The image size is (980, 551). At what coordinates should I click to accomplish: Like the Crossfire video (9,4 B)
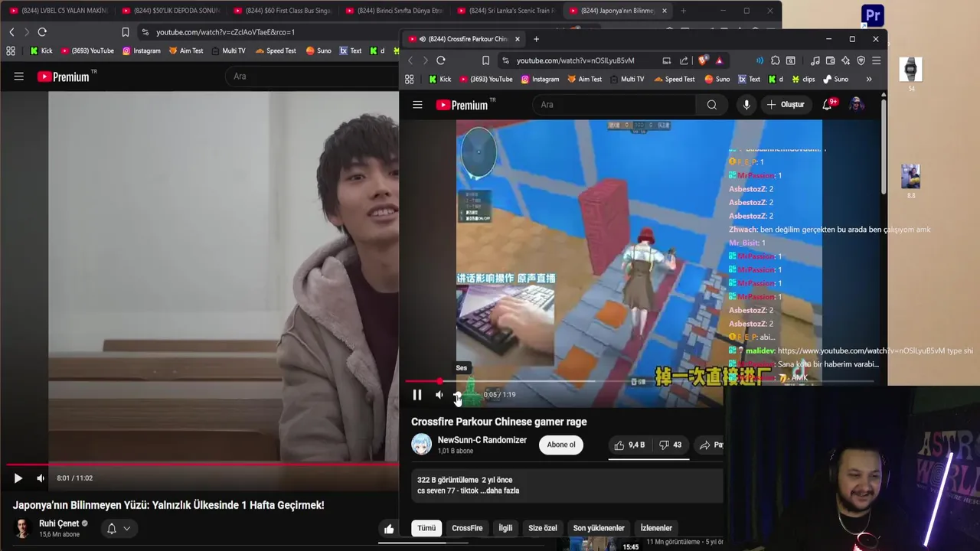point(629,445)
